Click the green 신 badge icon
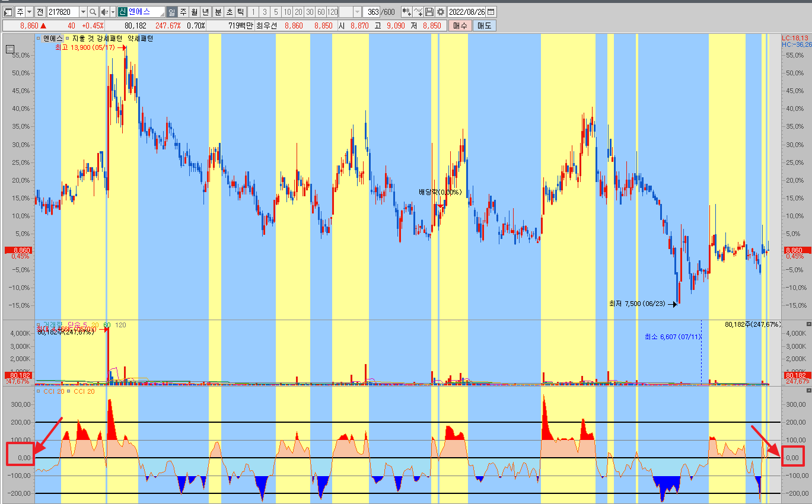812x504 pixels. pos(122,12)
